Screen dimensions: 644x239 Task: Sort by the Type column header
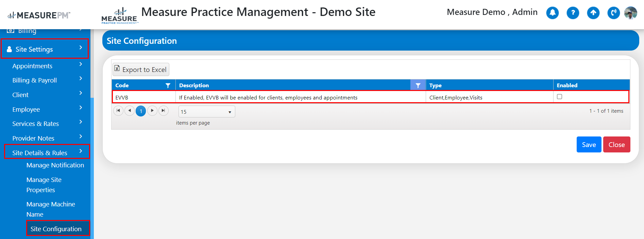(x=435, y=86)
